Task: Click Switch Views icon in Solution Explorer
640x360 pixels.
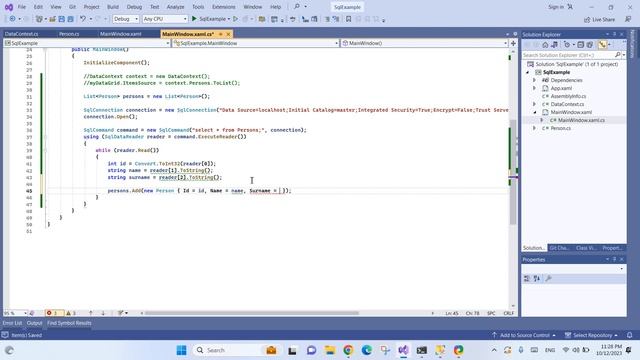Action: [x=555, y=45]
